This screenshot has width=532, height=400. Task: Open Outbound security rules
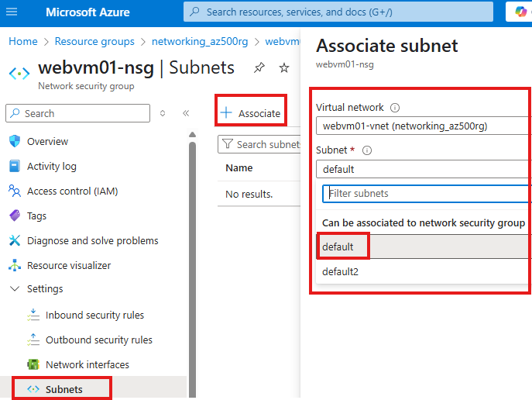coord(99,340)
